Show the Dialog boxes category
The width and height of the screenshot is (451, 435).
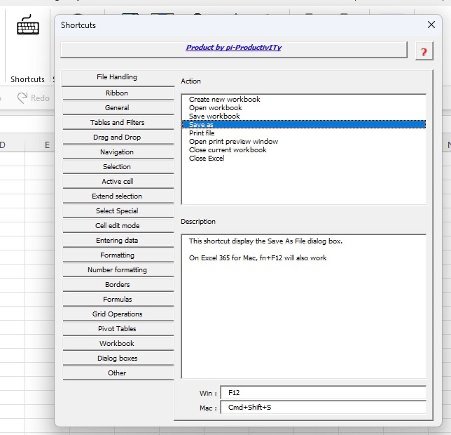[x=118, y=358]
